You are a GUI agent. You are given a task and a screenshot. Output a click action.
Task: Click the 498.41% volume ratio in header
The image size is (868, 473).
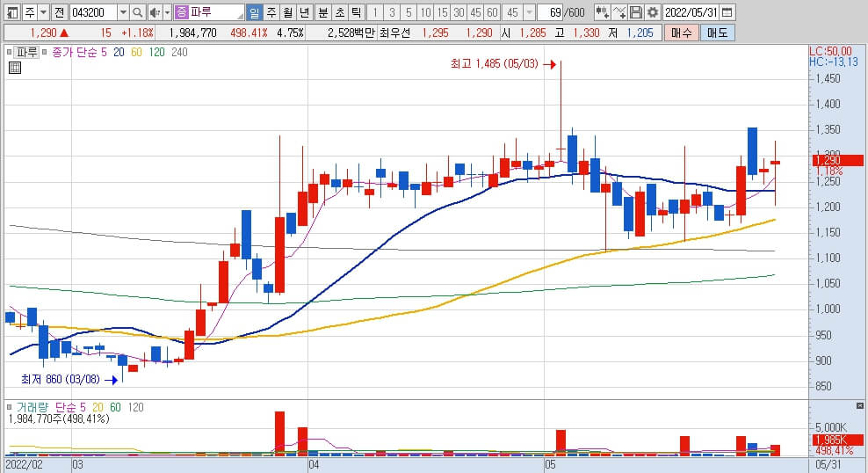249,33
